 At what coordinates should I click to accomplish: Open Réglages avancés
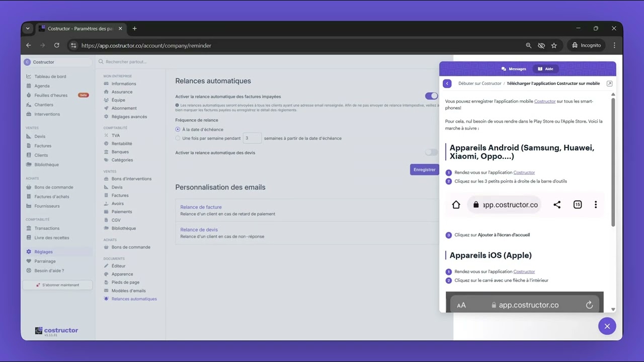point(129,117)
